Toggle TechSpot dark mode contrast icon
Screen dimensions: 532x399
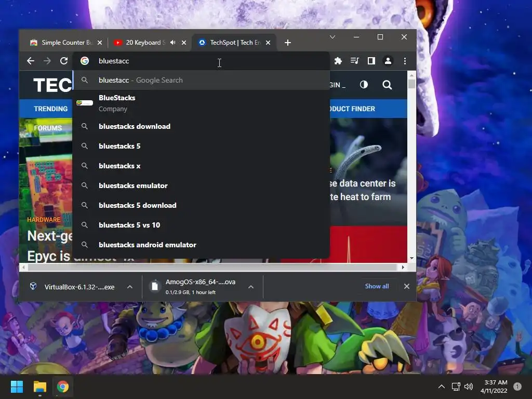(364, 85)
